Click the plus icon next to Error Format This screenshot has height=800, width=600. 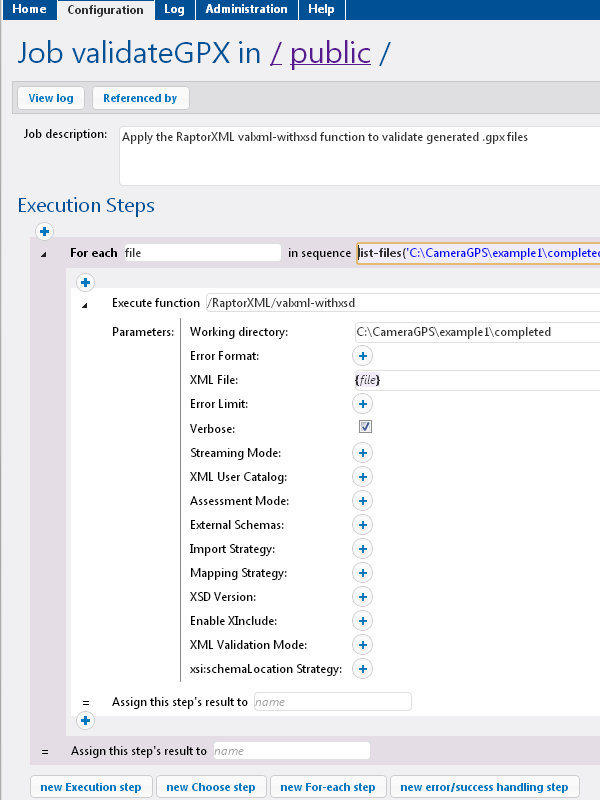point(363,356)
